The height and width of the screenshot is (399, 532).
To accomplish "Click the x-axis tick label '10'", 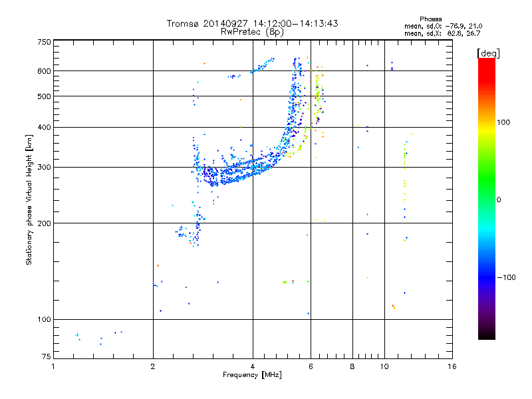I will [x=384, y=366].
